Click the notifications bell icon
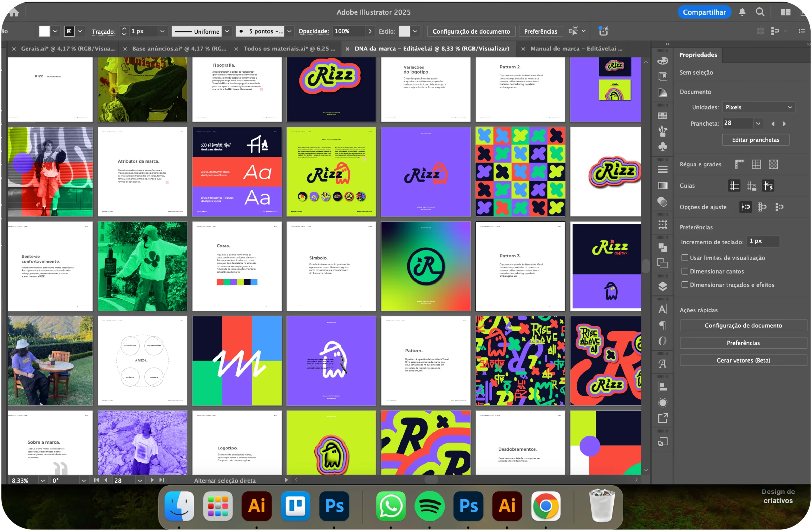The image size is (812, 531). coord(742,12)
